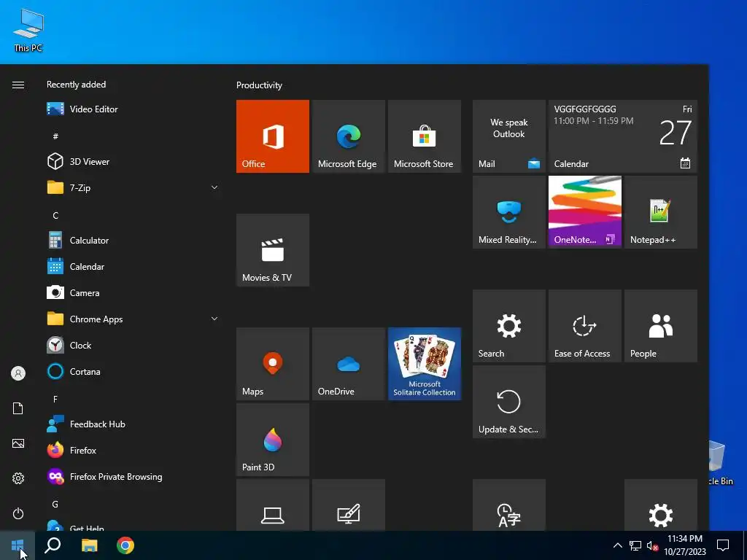Open Firefox Private Browsing
Image resolution: width=747 pixels, height=560 pixels.
[133, 477]
